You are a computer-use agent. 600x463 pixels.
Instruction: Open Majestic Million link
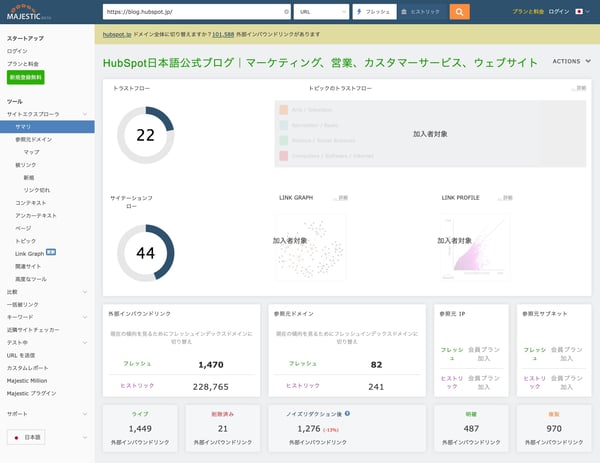tap(27, 381)
